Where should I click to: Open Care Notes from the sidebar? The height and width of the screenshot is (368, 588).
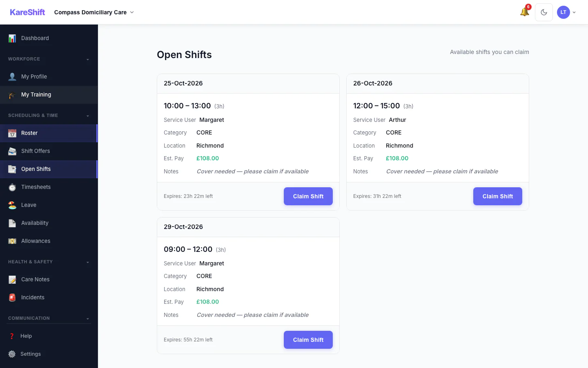(x=49, y=279)
